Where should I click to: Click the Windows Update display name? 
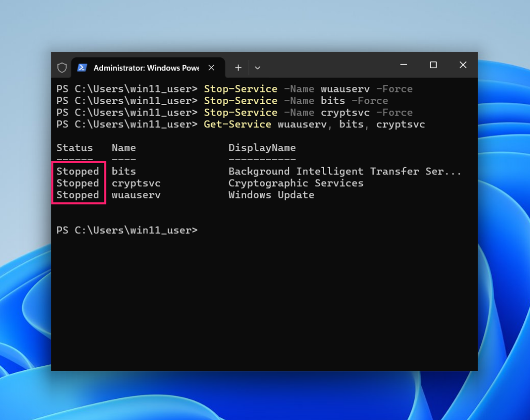[271, 195]
